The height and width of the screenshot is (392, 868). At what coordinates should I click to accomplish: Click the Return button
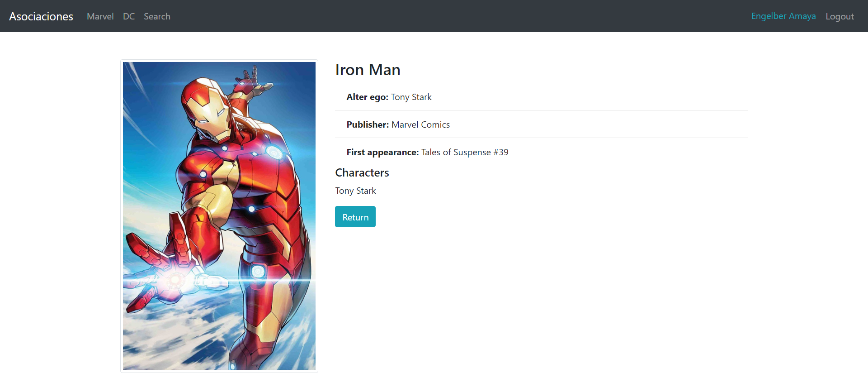point(355,217)
